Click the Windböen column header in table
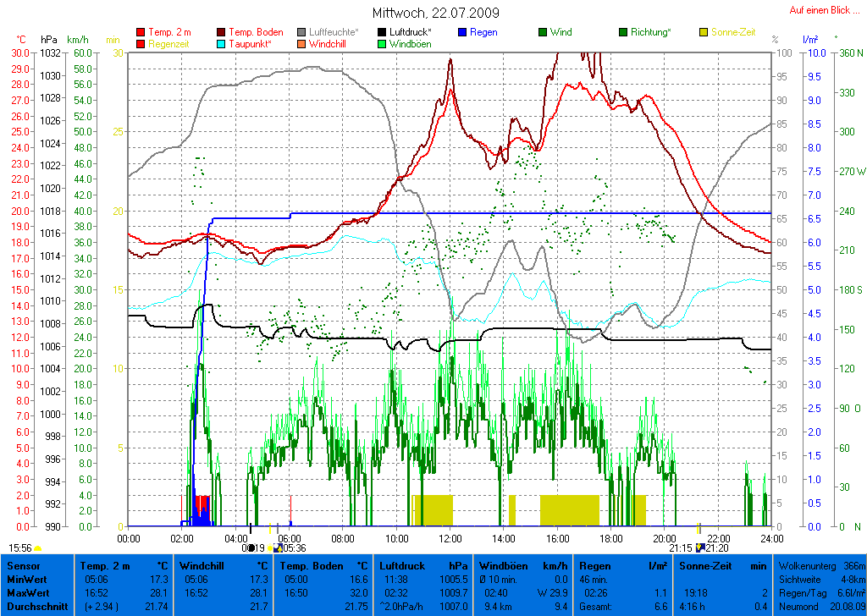 503,565
